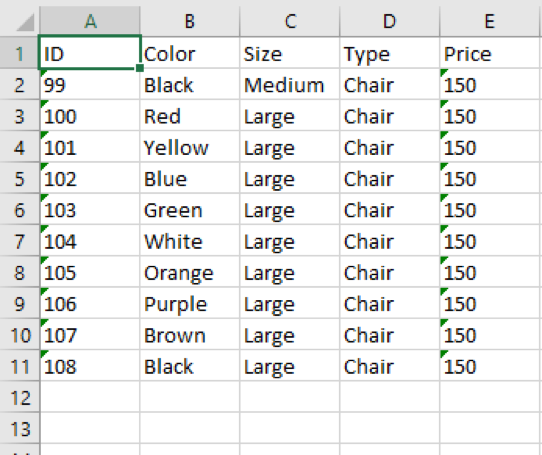542x455 pixels.
Task: Select row 5 header
Action: (x=20, y=179)
